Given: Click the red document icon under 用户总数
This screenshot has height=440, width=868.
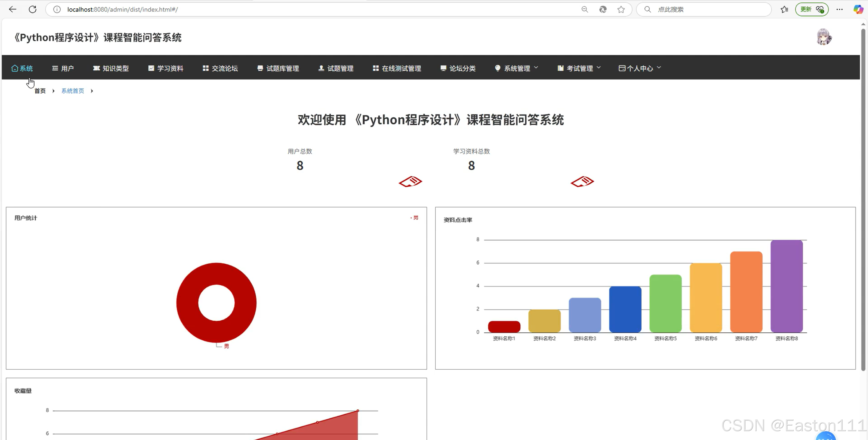Looking at the screenshot, I should coord(410,181).
